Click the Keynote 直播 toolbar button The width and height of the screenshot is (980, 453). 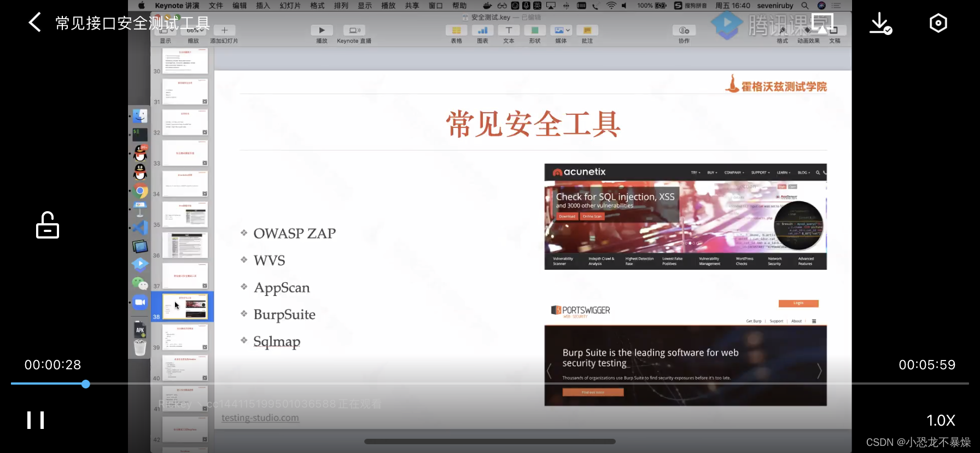354,31
